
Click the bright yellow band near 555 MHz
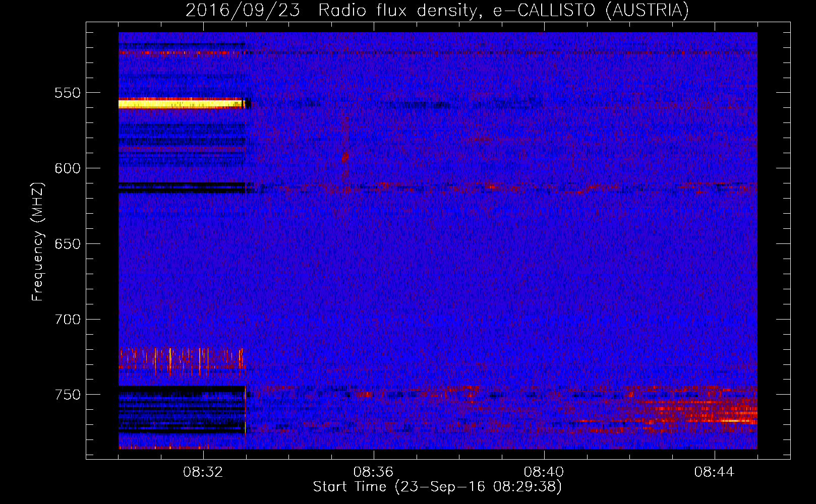tap(182, 104)
